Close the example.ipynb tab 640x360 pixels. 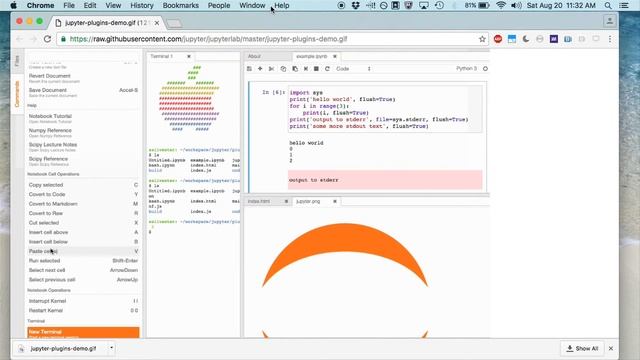click(x=335, y=56)
